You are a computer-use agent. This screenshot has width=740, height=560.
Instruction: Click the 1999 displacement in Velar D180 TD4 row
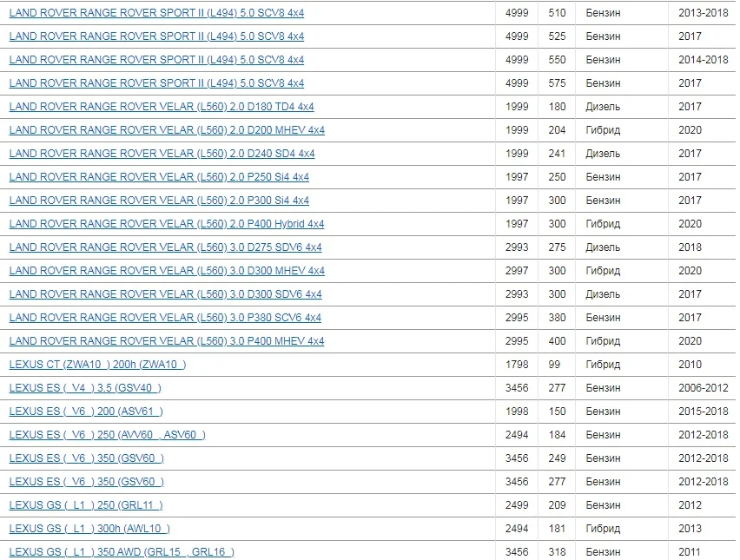[517, 107]
